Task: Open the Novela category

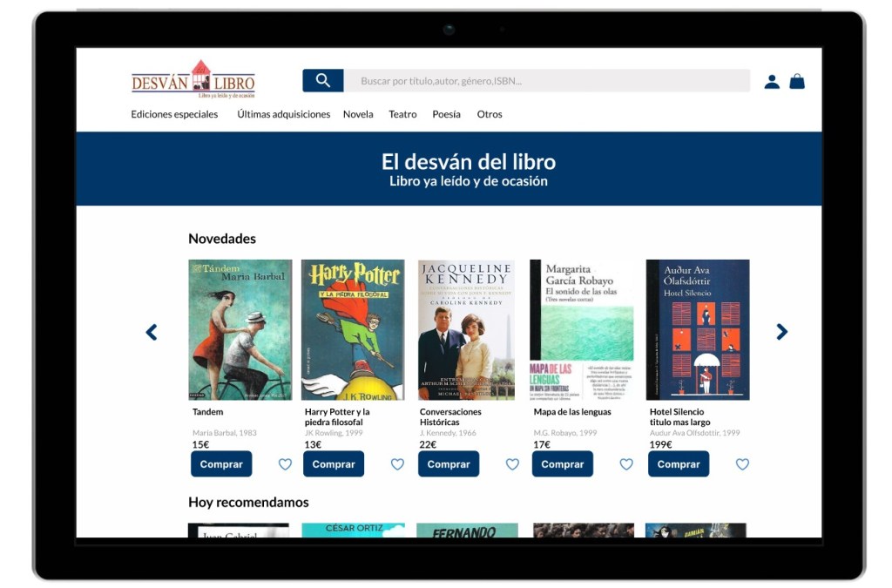Action: (x=358, y=114)
